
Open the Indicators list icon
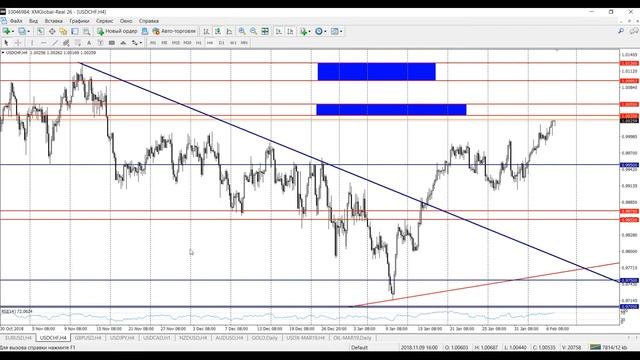pos(303,31)
